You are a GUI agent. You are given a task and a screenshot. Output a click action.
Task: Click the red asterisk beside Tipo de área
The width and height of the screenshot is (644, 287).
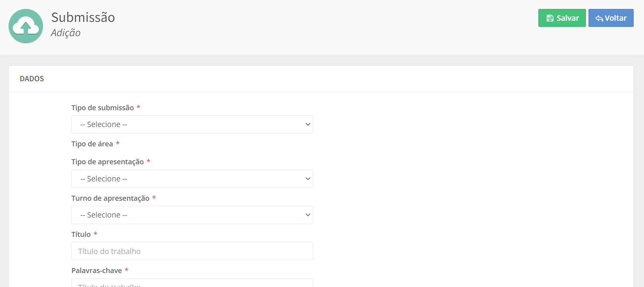117,143
